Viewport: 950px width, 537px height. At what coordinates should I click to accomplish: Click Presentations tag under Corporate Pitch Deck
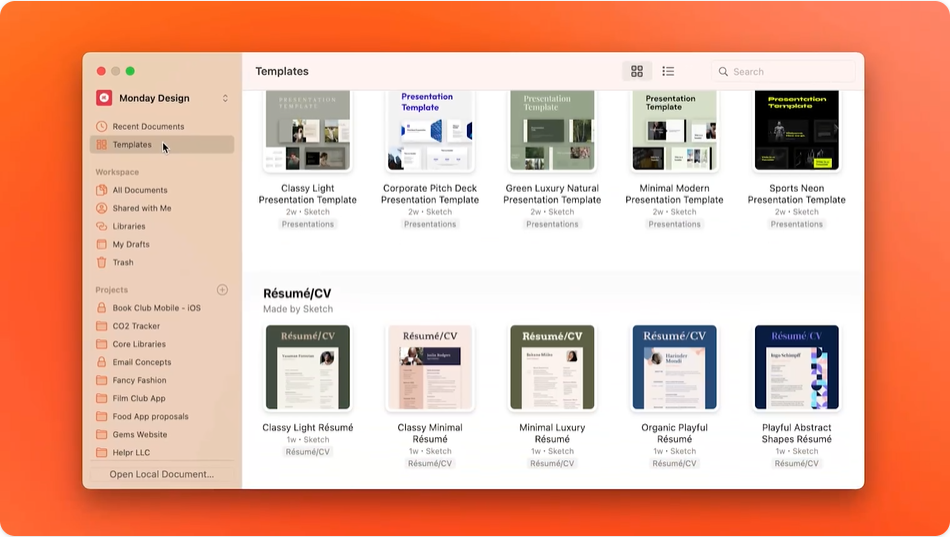click(430, 224)
